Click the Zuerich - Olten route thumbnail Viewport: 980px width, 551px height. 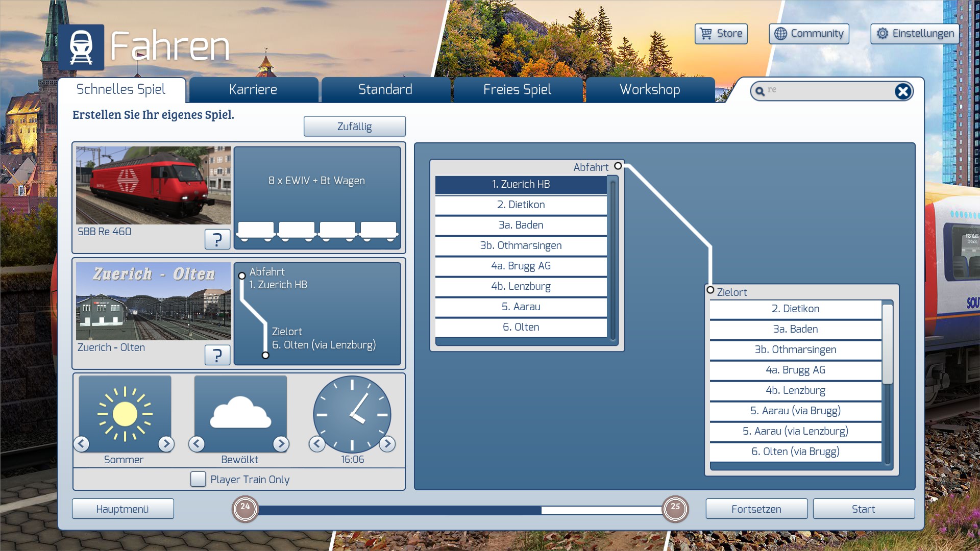(153, 301)
